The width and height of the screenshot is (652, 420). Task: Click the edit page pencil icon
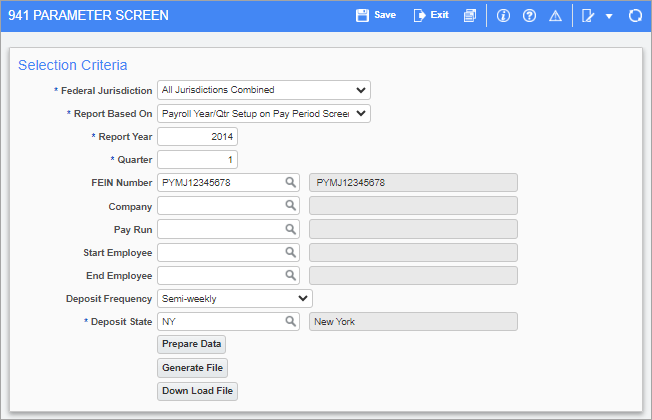click(588, 16)
